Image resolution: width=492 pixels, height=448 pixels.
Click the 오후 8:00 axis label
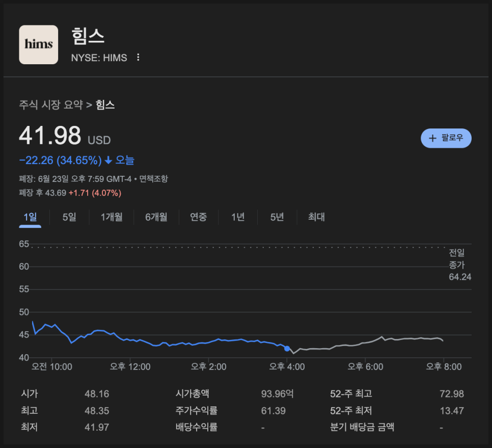coord(444,366)
